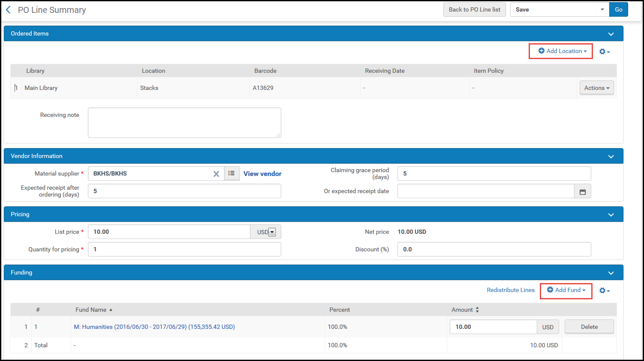The height and width of the screenshot is (361, 644).
Task: Click the List price input field
Action: [169, 232]
